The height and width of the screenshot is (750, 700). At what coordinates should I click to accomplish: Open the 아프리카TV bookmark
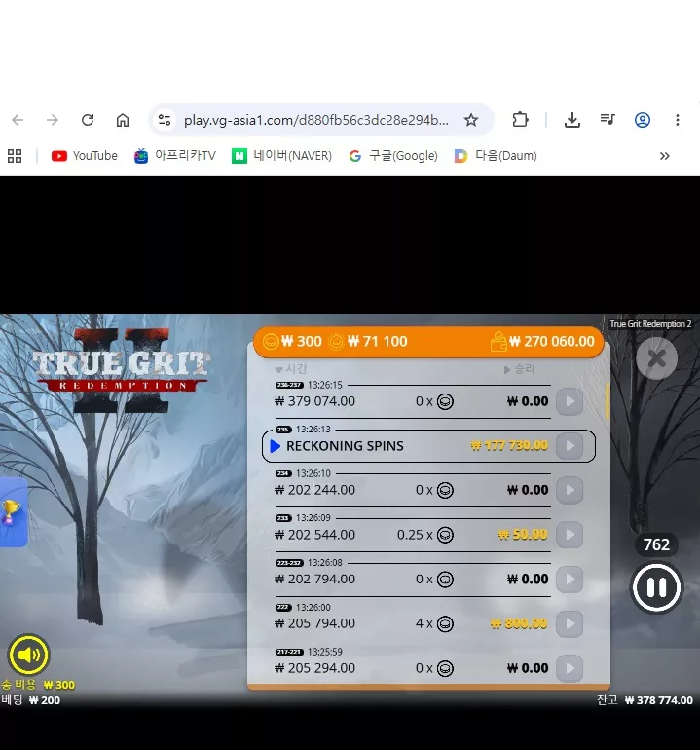click(174, 156)
